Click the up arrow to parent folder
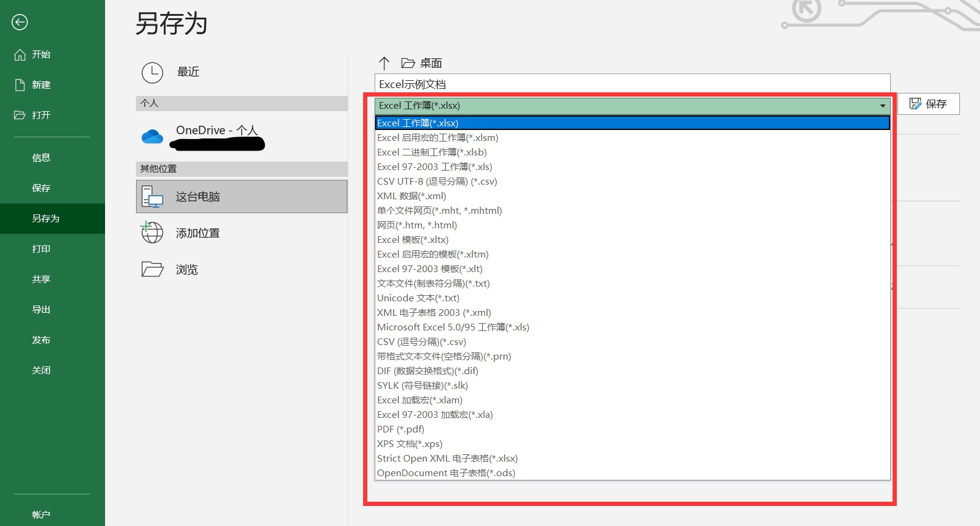980x526 pixels. click(384, 63)
